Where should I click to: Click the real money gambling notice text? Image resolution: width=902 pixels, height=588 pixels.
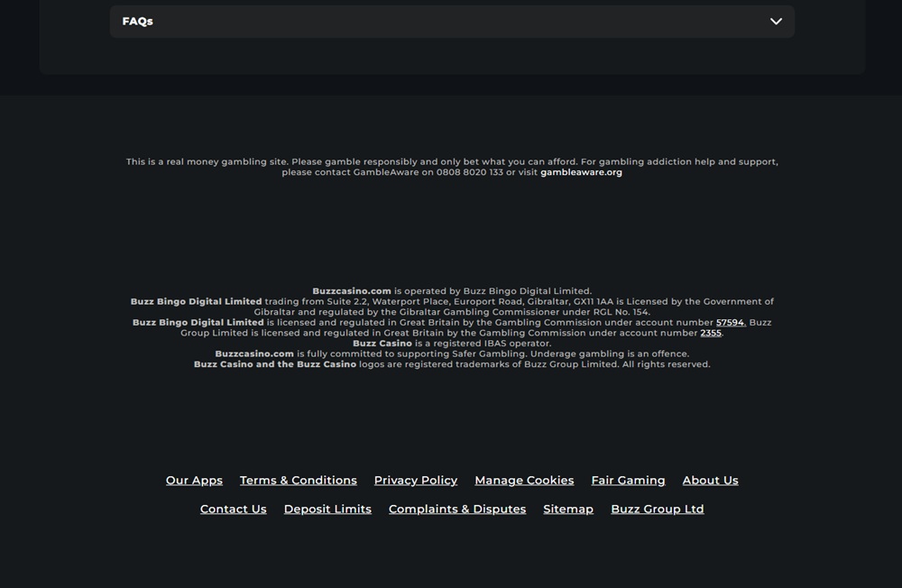pos(452,167)
